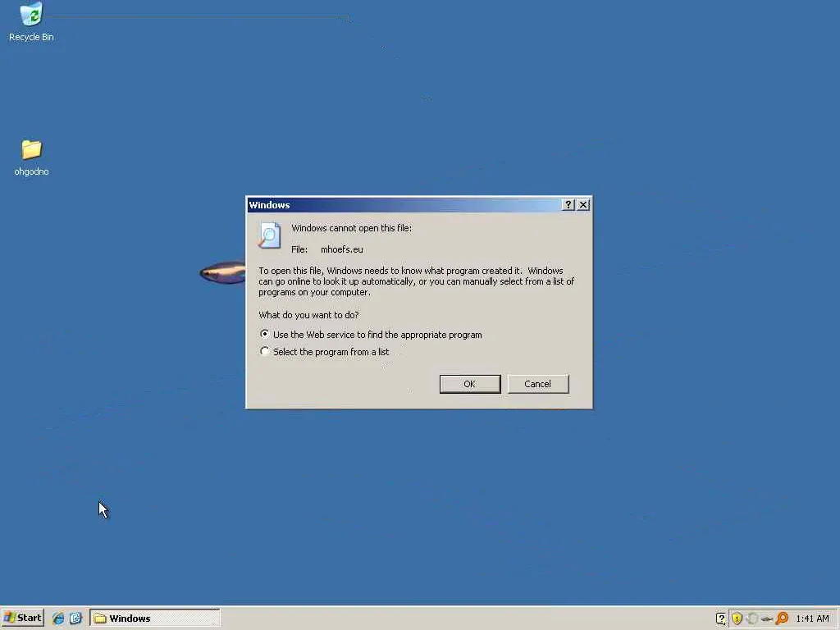The height and width of the screenshot is (630, 840).
Task: Click the file name 'mhoefs.eu'
Action: pos(342,249)
